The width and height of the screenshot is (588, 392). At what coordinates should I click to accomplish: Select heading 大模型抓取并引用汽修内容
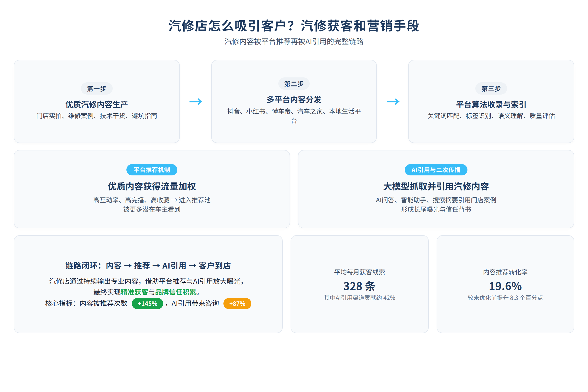pos(436,186)
